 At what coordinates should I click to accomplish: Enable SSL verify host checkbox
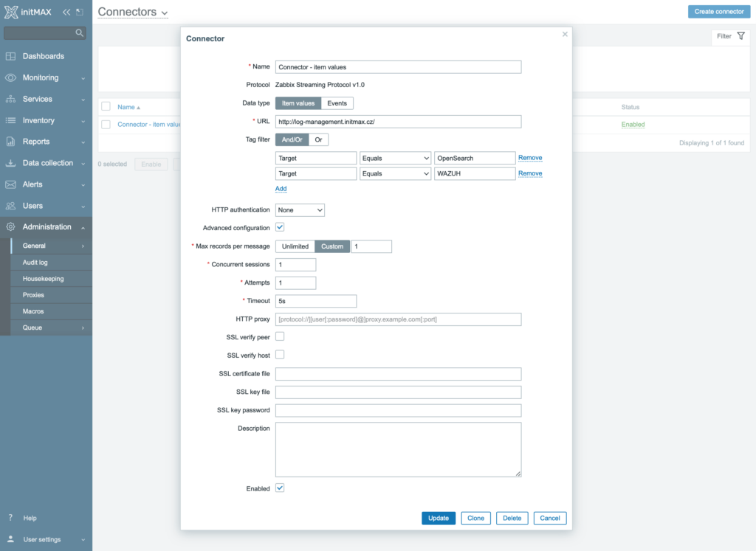[280, 355]
